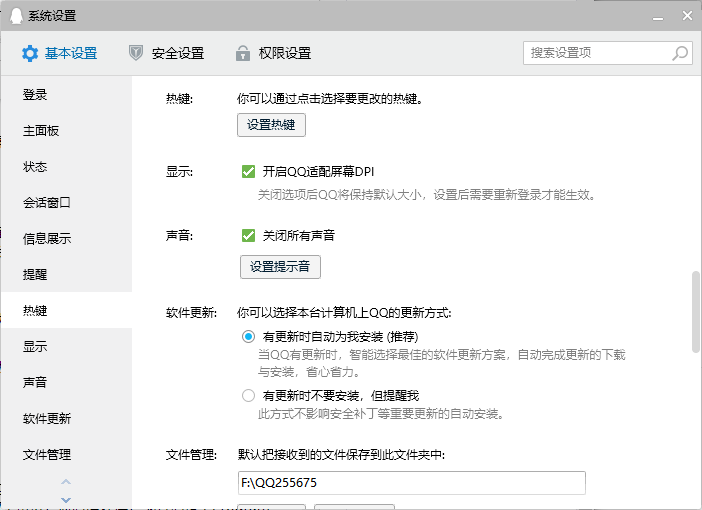702x510 pixels.
Task: Uncheck 开启QQ适配屏幕DPI checkbox
Action: click(x=248, y=171)
